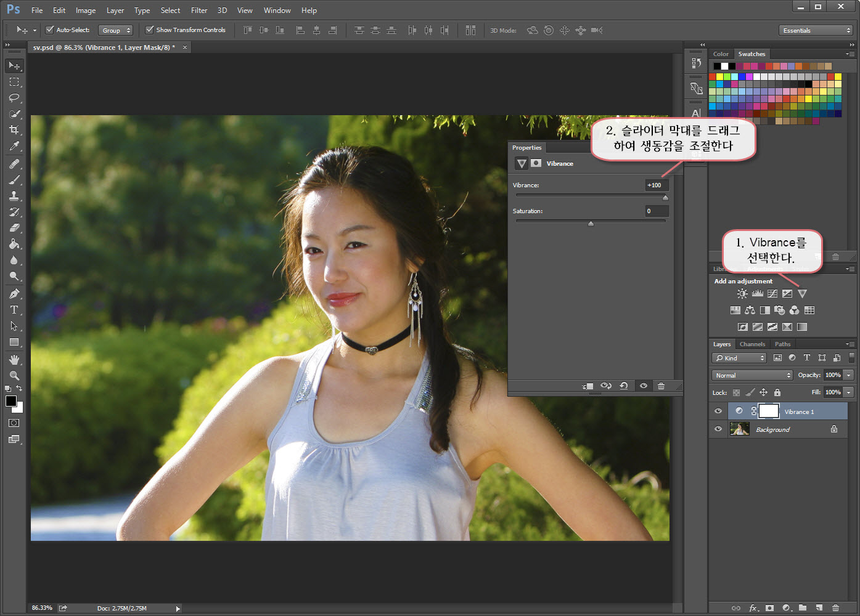Open the Layers panel flyout menu
This screenshot has width=860, height=616.
click(850, 344)
